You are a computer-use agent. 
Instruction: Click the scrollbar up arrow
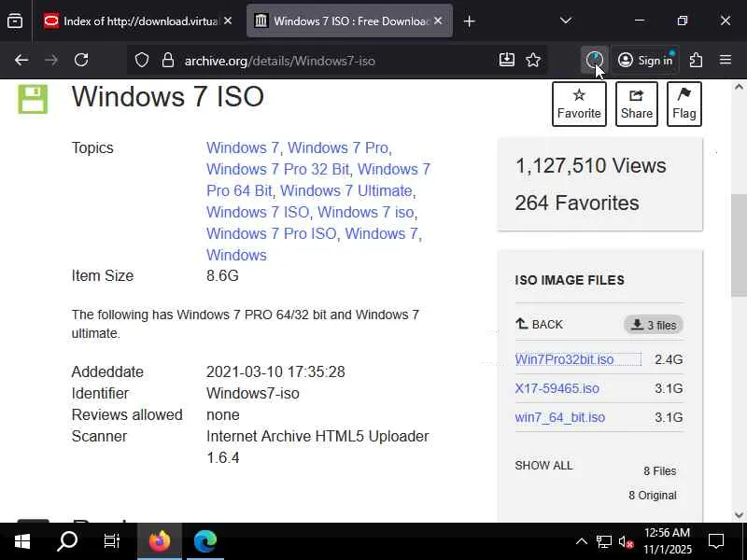[739, 87]
